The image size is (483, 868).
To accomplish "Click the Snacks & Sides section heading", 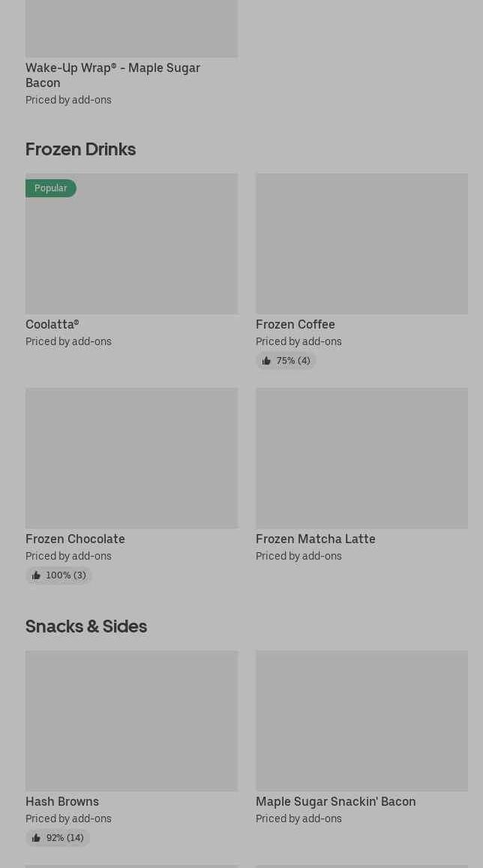I will pyautogui.click(x=86, y=626).
